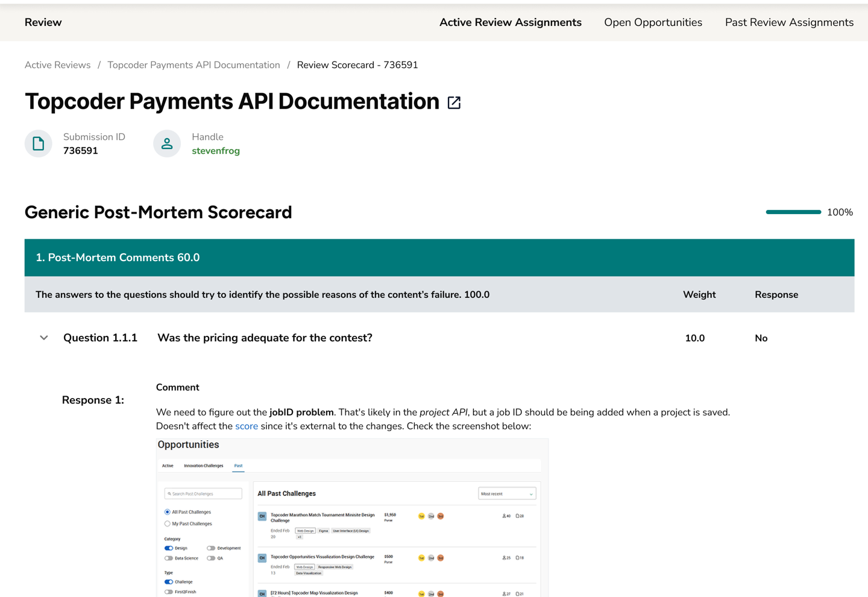Screen dimensions: 868x597
Task: Select All Past Challenges radio in the screenshot
Action: 168,512
